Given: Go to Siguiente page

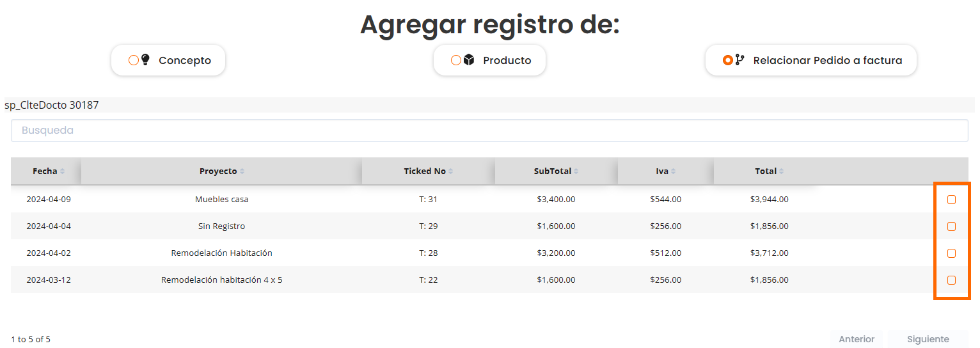Looking at the screenshot, I should [928, 339].
